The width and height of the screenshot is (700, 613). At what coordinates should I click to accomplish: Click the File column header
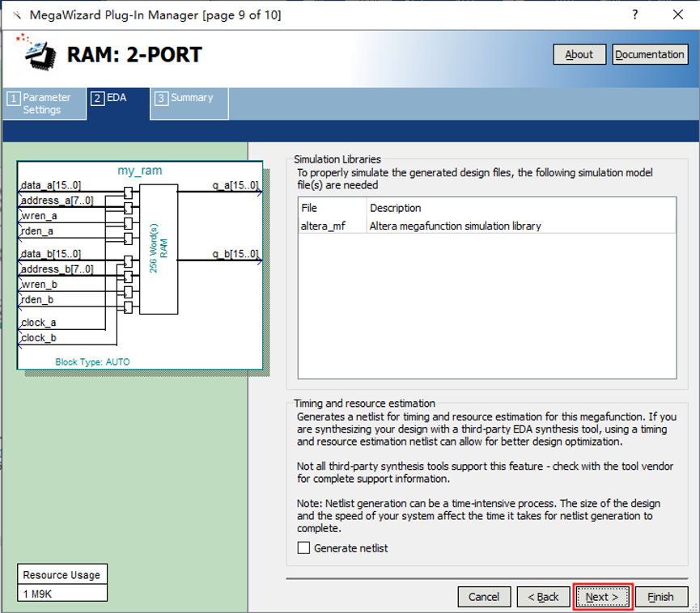(x=309, y=208)
